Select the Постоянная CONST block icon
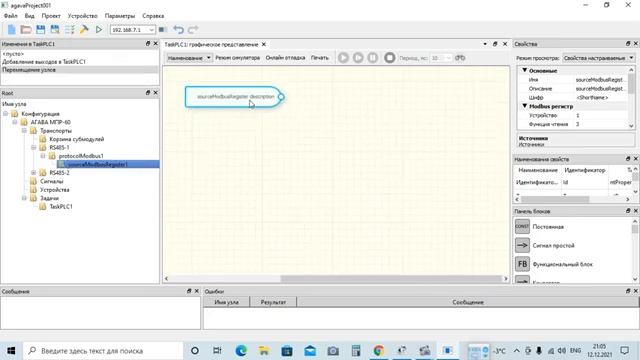The height and width of the screenshot is (360, 640). click(x=522, y=226)
